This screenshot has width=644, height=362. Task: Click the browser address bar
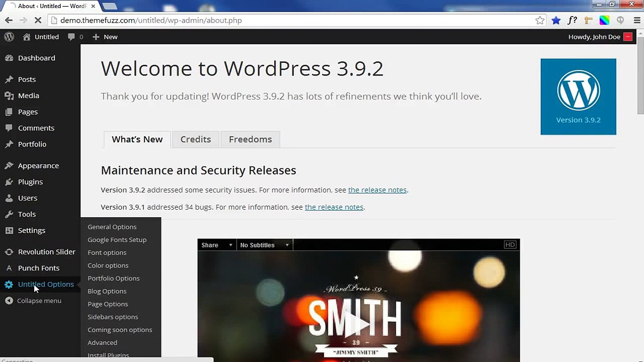click(297, 20)
